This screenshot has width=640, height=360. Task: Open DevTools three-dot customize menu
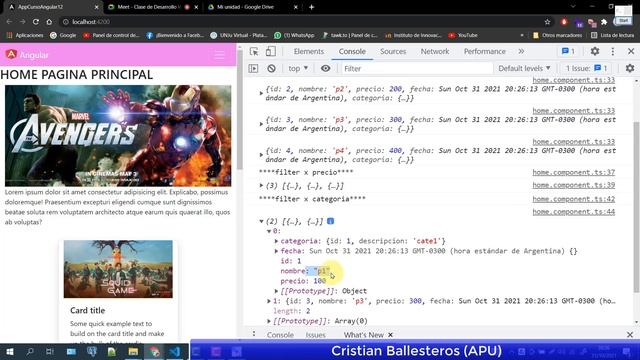tap(613, 51)
